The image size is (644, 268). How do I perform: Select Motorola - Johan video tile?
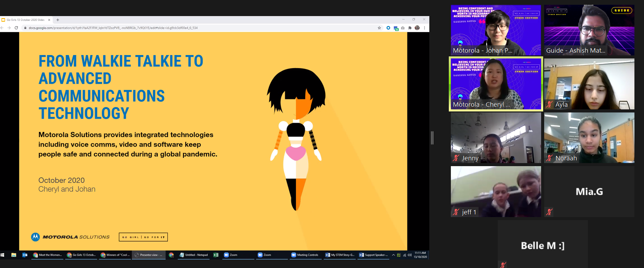pyautogui.click(x=496, y=30)
